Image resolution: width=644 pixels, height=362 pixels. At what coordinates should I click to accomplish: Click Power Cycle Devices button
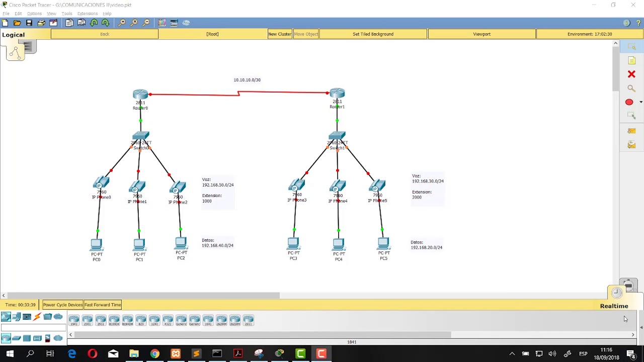(62, 305)
